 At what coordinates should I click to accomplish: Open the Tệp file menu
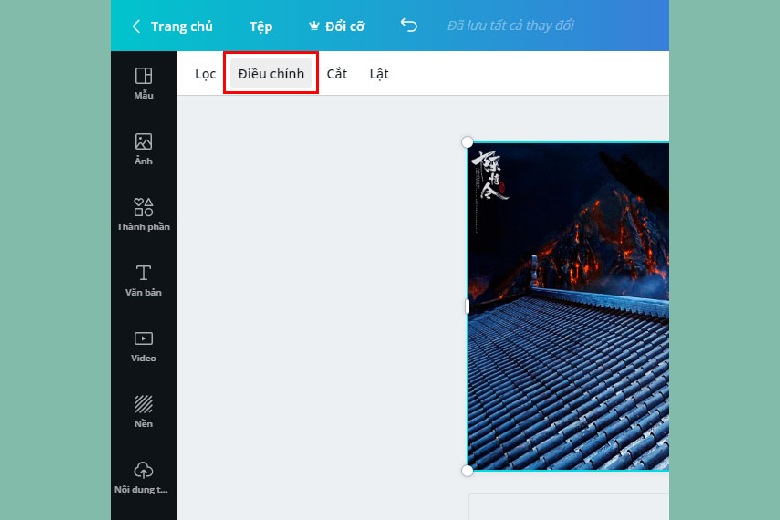point(261,26)
